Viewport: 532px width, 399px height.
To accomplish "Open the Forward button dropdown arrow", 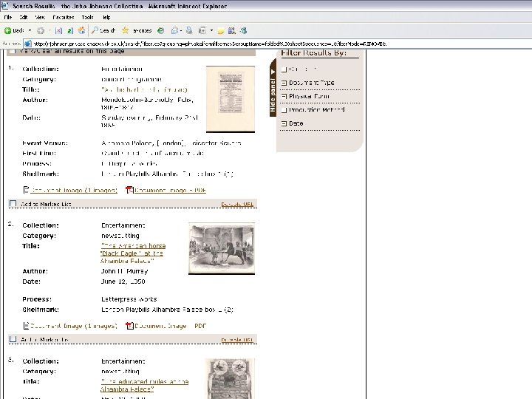I will tap(50, 30).
